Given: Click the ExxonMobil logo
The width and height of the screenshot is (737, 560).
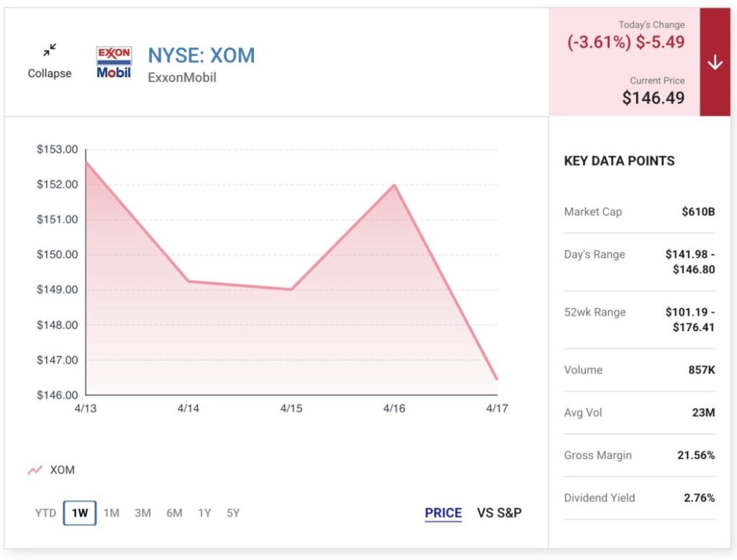Looking at the screenshot, I should coord(114,63).
